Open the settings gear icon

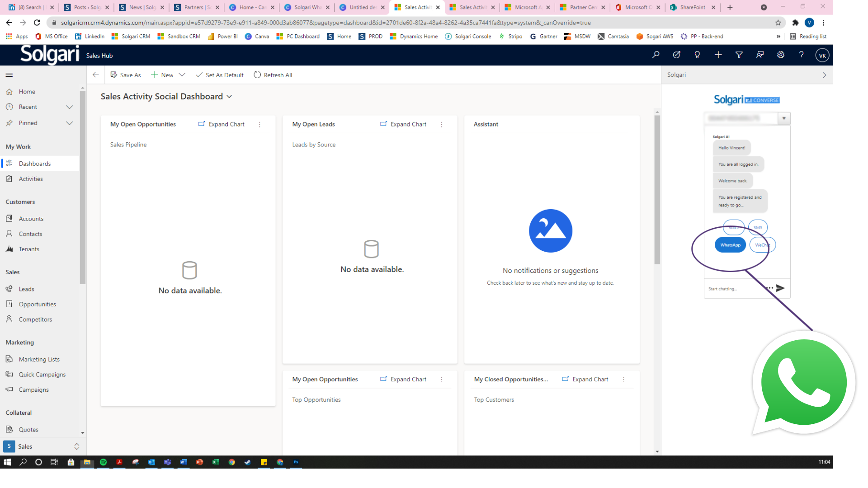tap(781, 55)
